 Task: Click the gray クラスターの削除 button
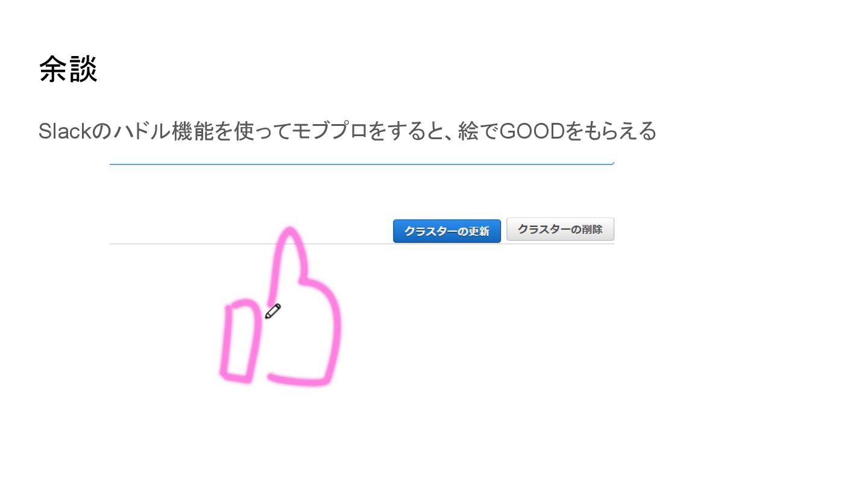tap(560, 230)
